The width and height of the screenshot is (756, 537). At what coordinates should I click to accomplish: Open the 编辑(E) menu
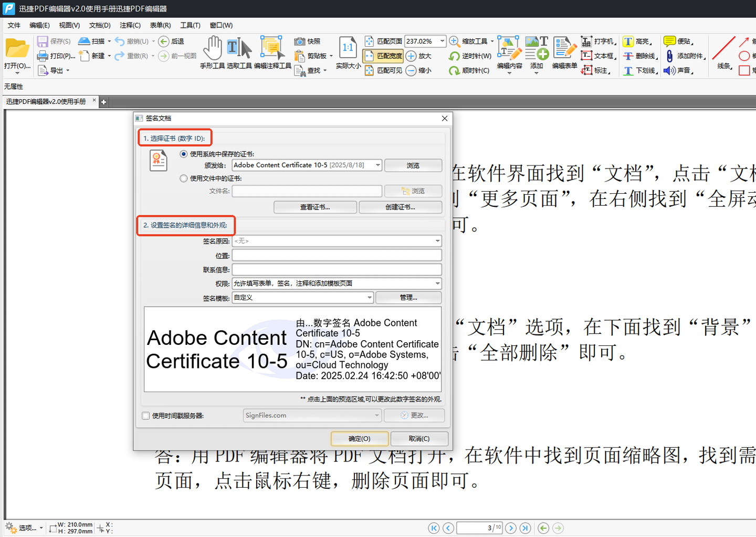(39, 25)
